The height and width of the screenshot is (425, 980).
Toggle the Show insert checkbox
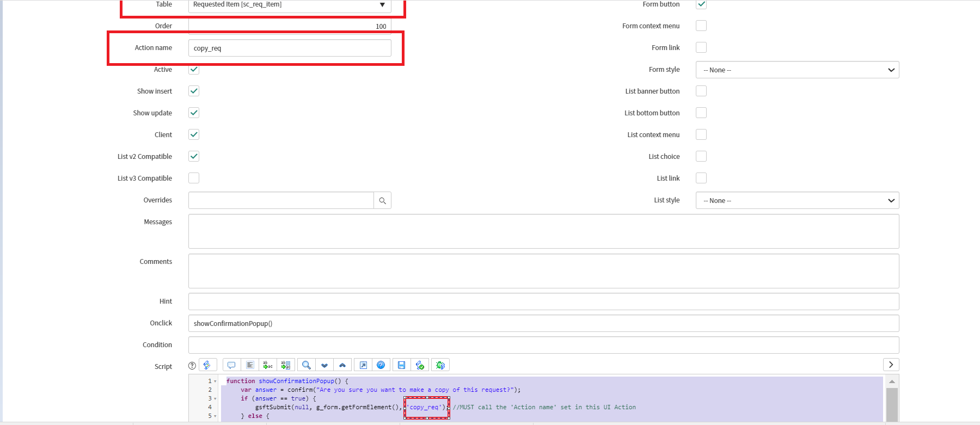194,91
